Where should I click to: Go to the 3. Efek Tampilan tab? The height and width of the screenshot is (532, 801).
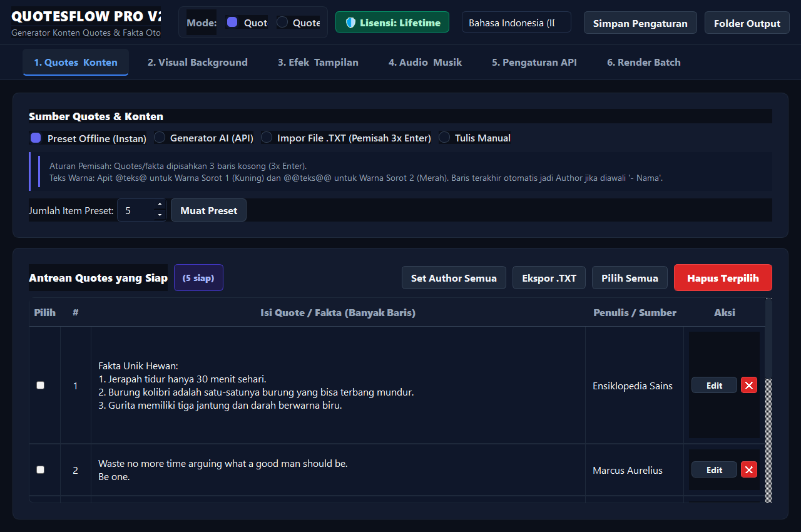(318, 62)
